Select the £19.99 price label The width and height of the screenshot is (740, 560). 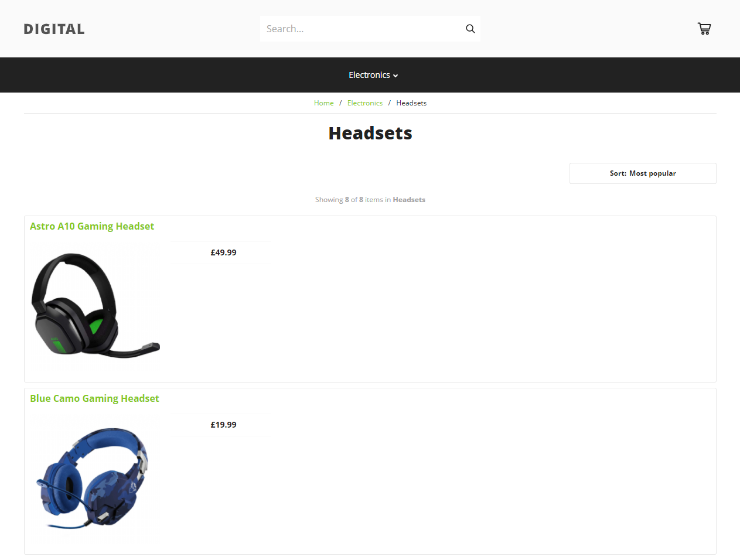223,425
